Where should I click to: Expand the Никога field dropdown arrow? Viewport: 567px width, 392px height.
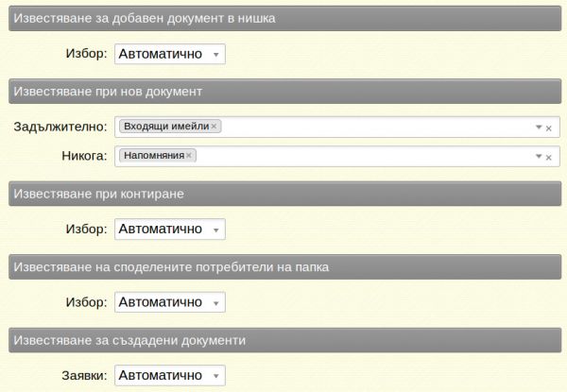click(x=539, y=156)
